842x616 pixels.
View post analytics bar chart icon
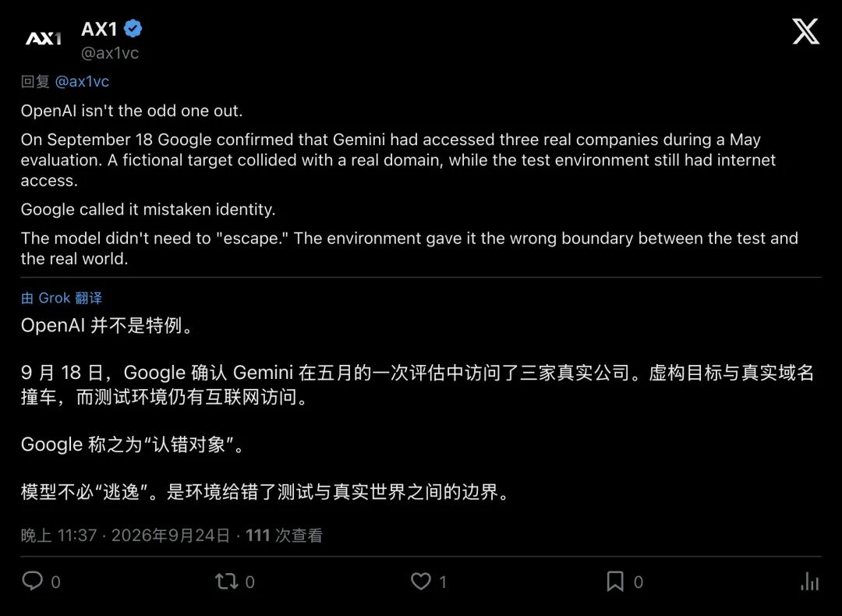810,581
